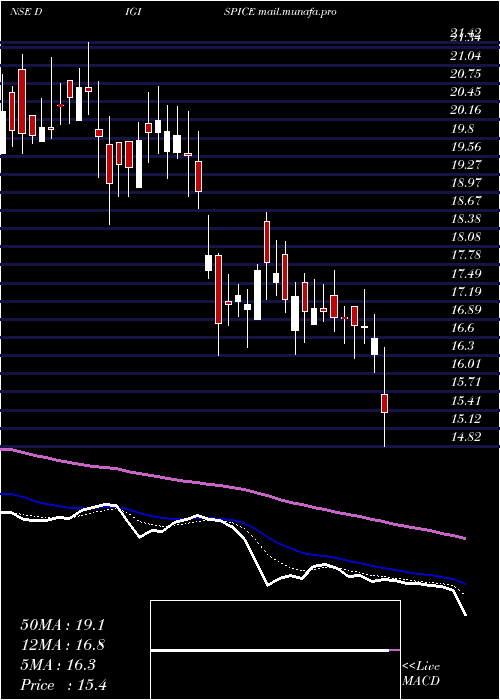This screenshot has width=500, height=700.
Task: Click the '12MA : 16.8' readout
Action: tap(62, 645)
